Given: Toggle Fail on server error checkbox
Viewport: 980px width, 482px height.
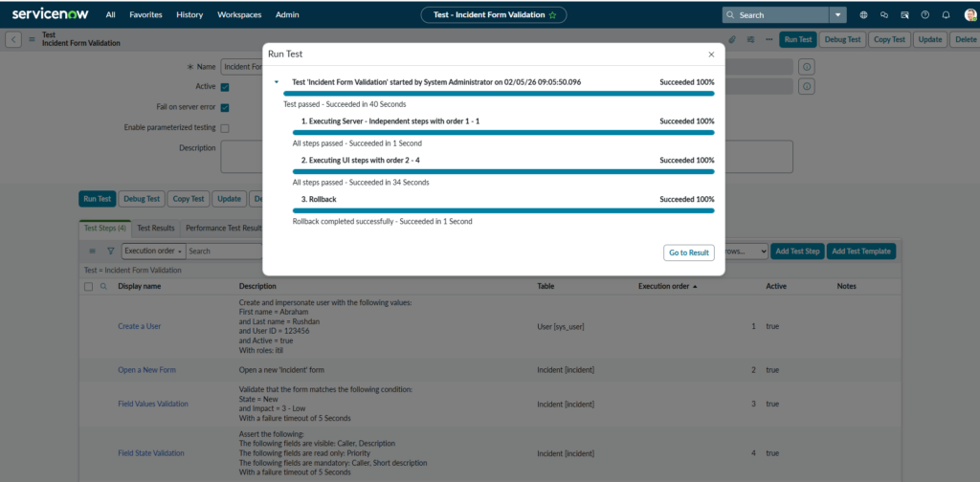Looking at the screenshot, I should point(225,107).
